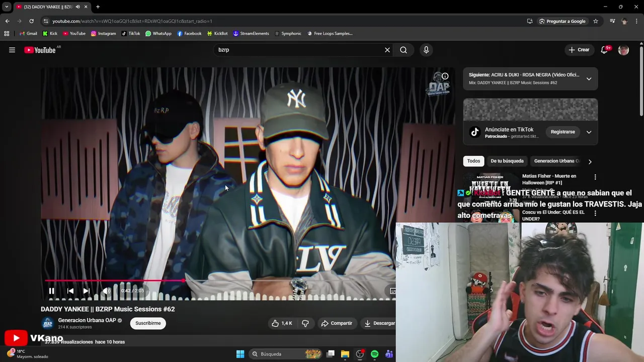
Task: Open the Chrome apps grid shortcut
Action: 7,34
